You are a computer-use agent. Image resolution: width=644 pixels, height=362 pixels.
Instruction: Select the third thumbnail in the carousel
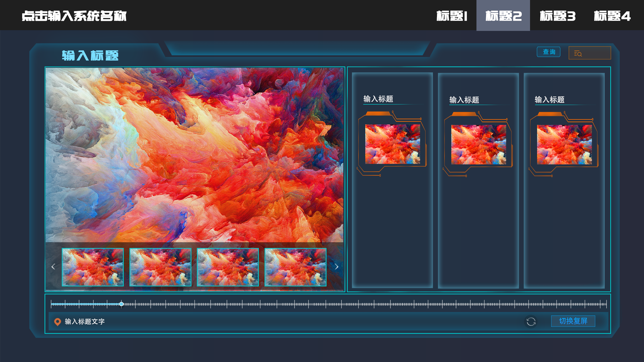pyautogui.click(x=228, y=267)
